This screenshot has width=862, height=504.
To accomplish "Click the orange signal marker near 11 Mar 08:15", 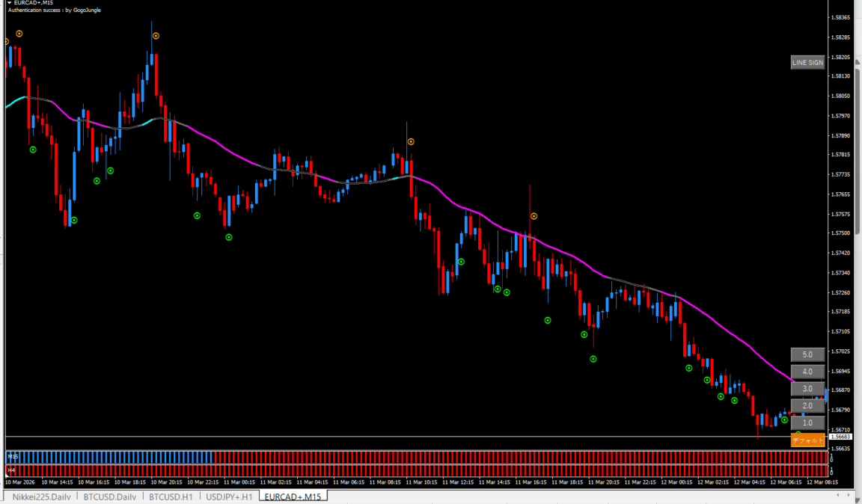I will (411, 141).
